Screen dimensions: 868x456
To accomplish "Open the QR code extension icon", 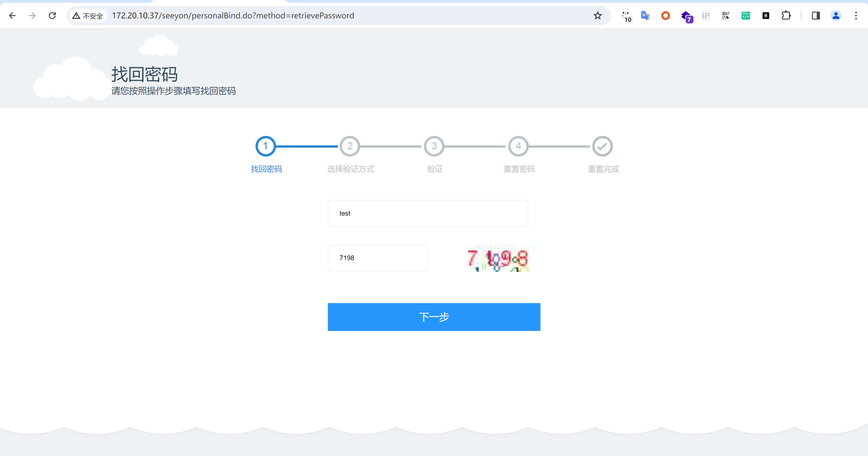I will pyautogui.click(x=726, y=16).
